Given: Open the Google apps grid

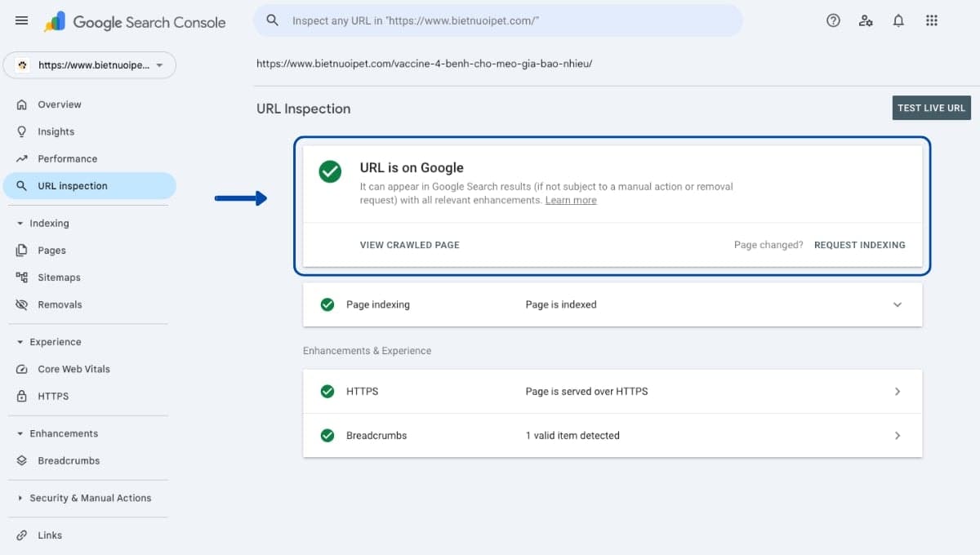Looking at the screenshot, I should (932, 21).
